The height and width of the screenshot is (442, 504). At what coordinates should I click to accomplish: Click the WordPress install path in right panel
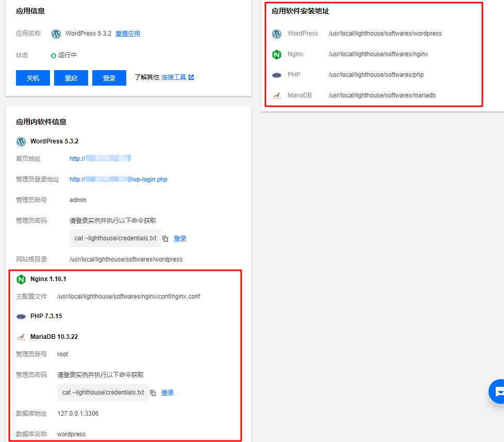click(385, 34)
